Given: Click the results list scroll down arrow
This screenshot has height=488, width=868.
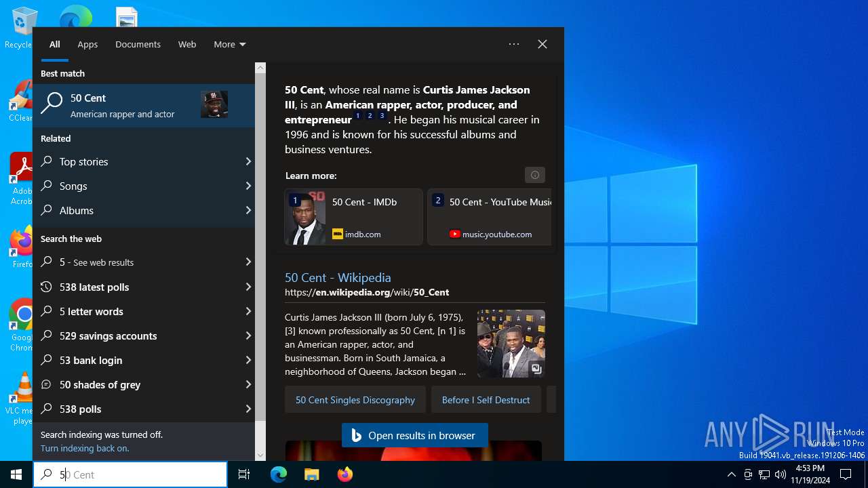Looking at the screenshot, I should point(260,455).
